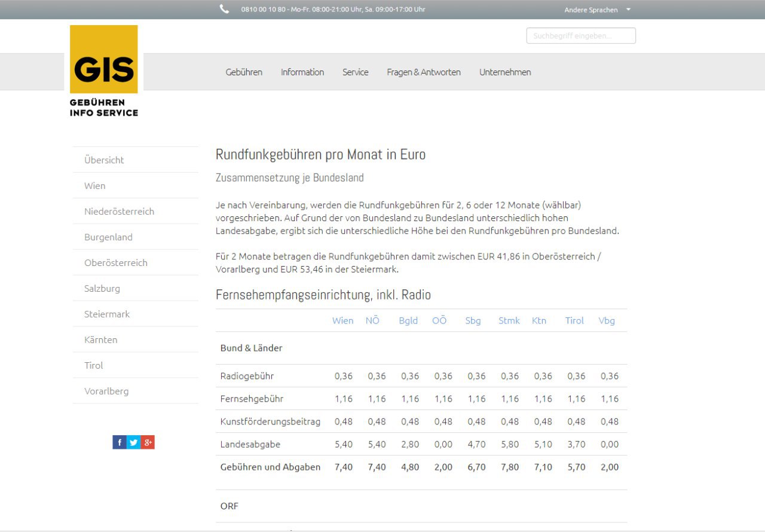Viewport: 765px width, 532px height.
Task: Click subheading Zusammensetzung je Bundesland
Action: click(x=289, y=178)
